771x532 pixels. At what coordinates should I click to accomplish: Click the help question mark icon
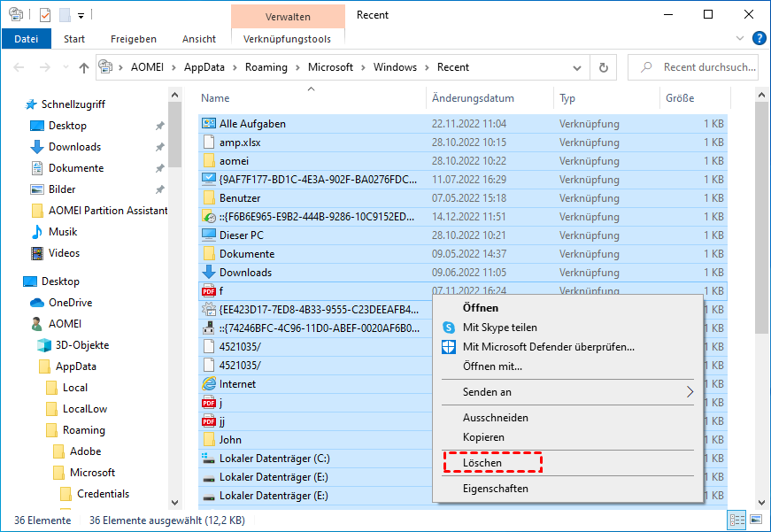759,38
